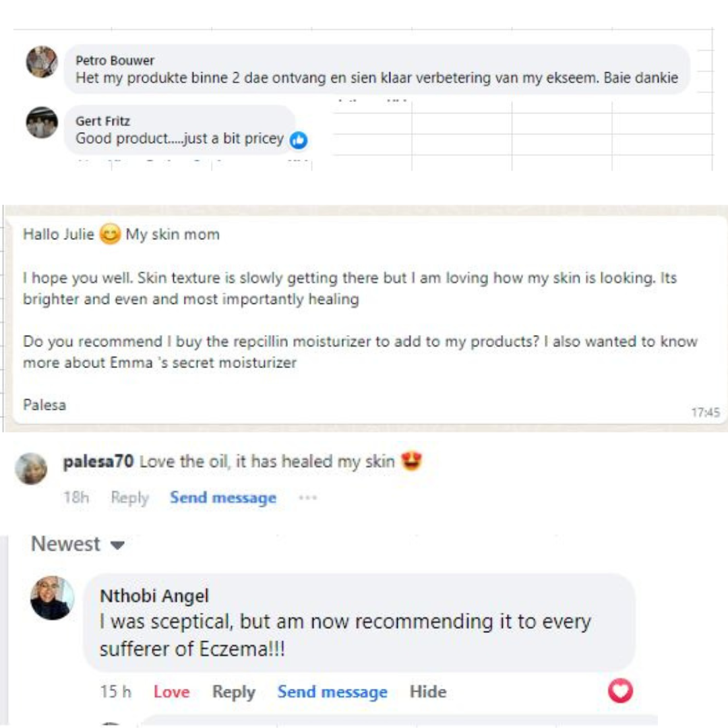Open Gert Fritz's name link
The height and width of the screenshot is (728, 728).
point(102,121)
